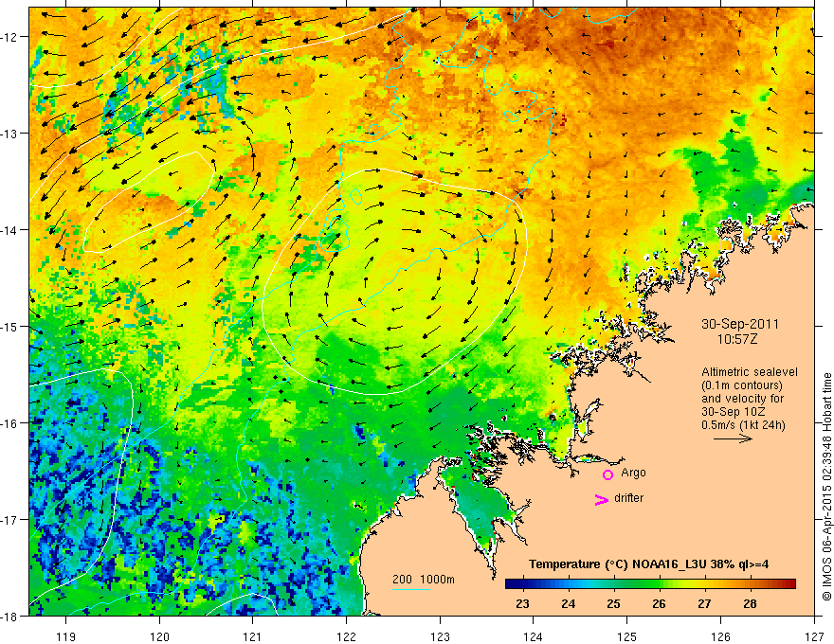Click the colorbar tick label 27

[x=704, y=604]
